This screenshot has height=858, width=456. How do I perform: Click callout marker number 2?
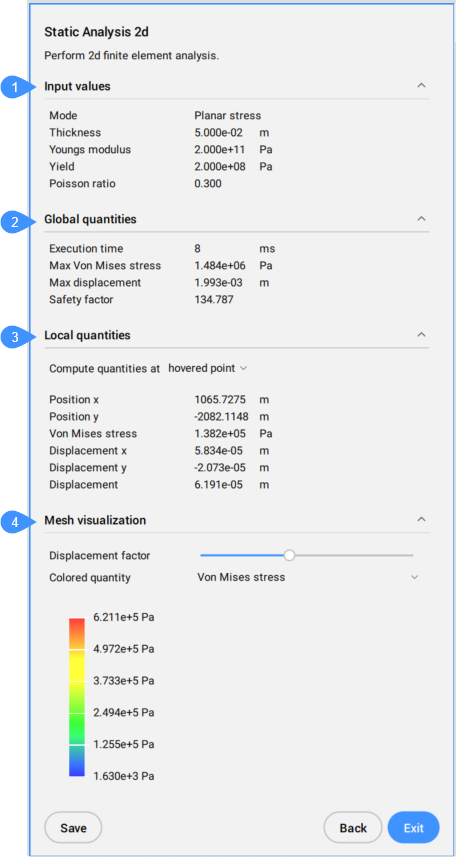(x=16, y=222)
